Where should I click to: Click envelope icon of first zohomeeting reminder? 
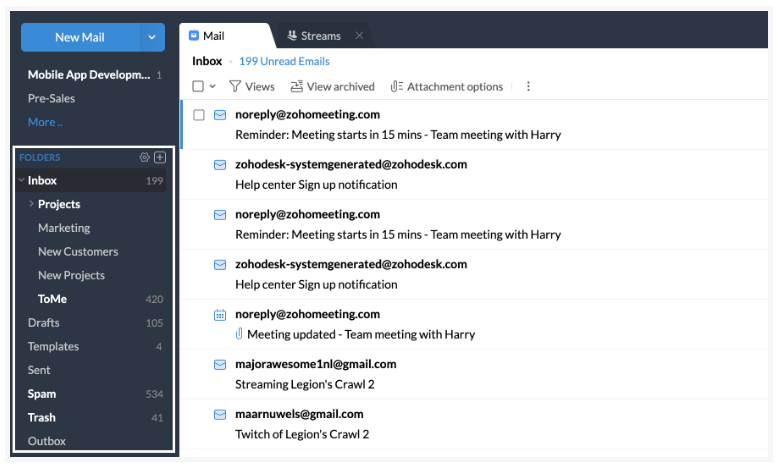pyautogui.click(x=220, y=115)
